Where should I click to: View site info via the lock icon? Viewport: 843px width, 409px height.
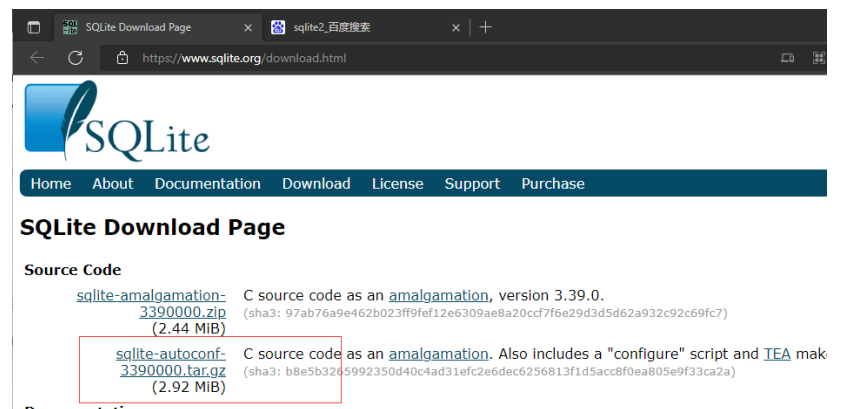(x=123, y=58)
